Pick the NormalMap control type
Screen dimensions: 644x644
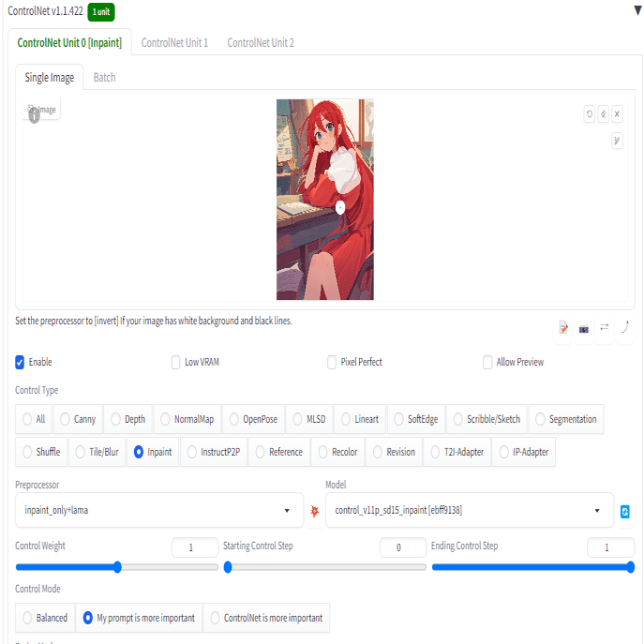tap(187, 419)
